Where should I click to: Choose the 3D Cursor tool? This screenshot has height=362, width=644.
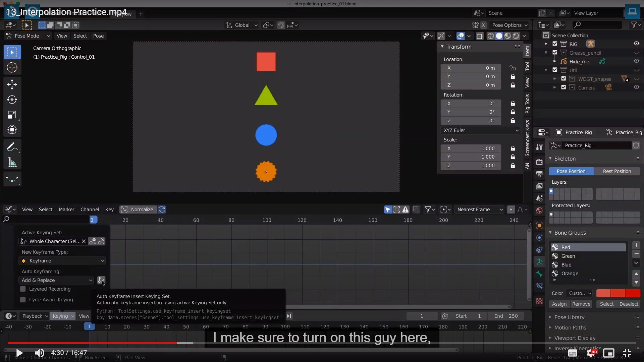[12, 67]
